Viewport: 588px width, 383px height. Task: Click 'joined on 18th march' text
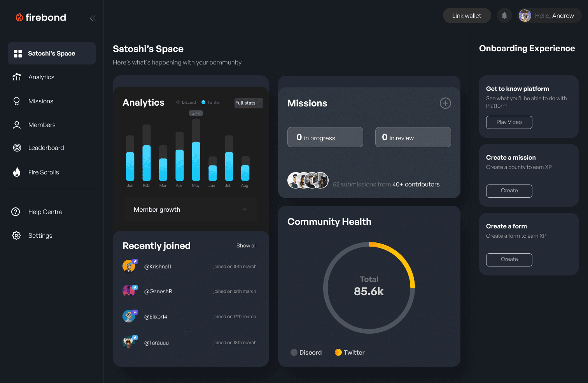point(235,343)
